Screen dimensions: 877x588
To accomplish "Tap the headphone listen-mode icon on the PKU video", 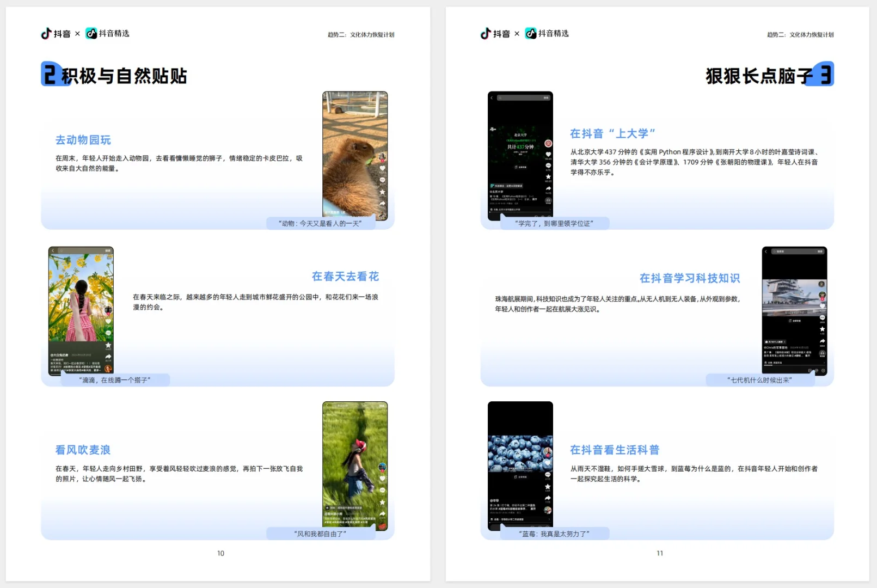I will (548, 199).
